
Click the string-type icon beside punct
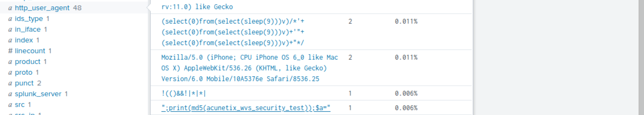pos(10,83)
